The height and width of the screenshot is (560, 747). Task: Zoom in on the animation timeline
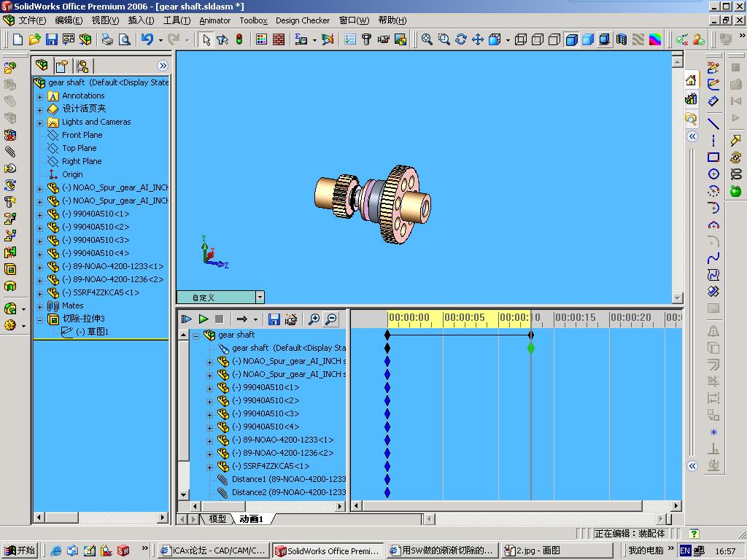pos(314,319)
